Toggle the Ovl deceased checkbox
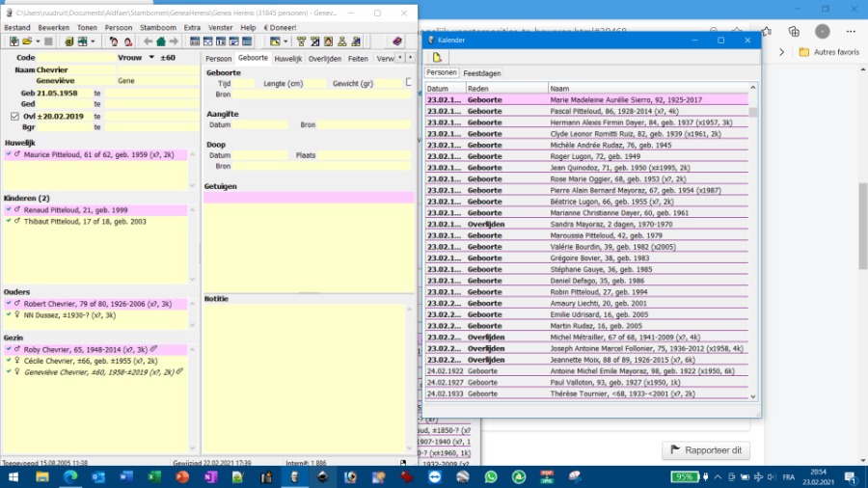The width and height of the screenshot is (868, 488). click(14, 116)
